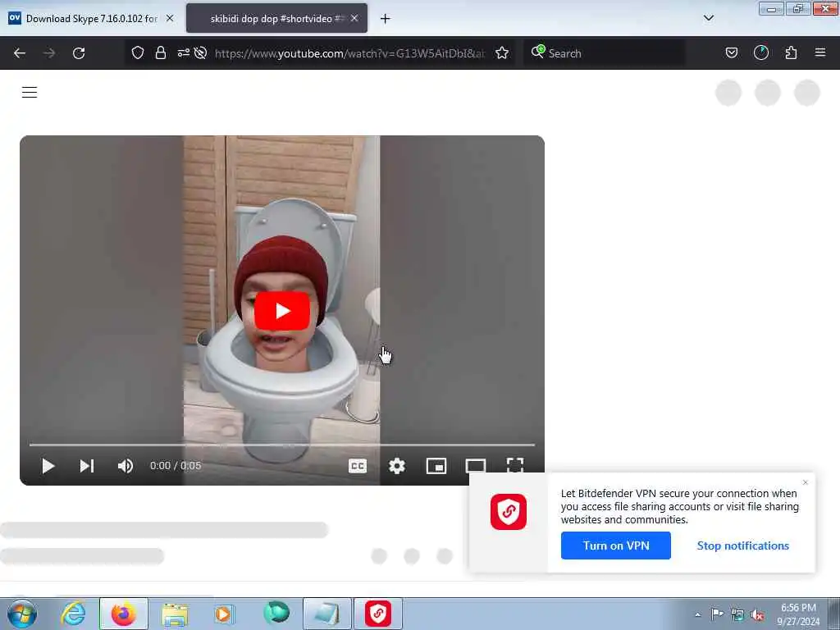Open the YouTube guide hamburger menu
The height and width of the screenshot is (630, 840).
pos(30,92)
